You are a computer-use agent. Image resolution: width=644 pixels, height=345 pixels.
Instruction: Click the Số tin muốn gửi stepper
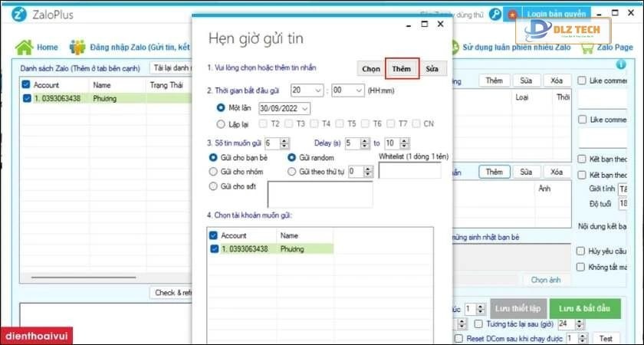(284, 143)
